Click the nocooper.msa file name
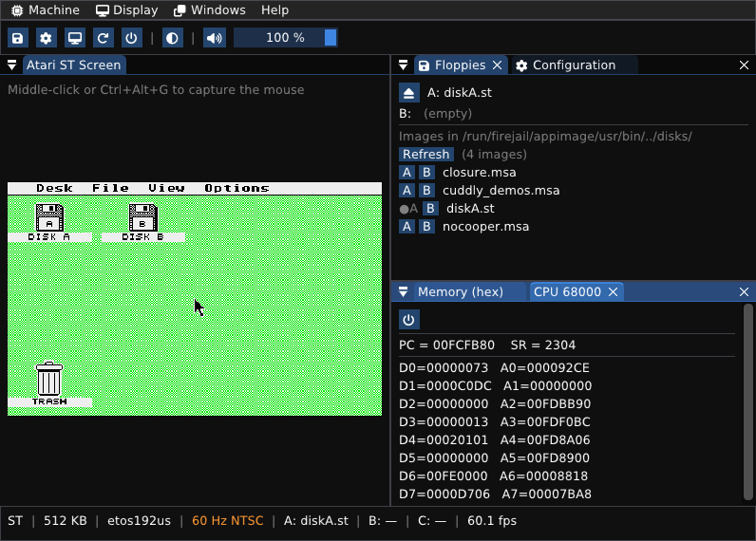 tap(485, 227)
